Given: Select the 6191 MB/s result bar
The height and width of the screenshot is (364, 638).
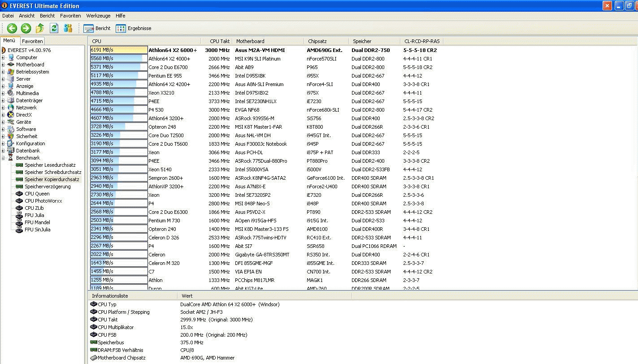Looking at the screenshot, I should click(119, 50).
